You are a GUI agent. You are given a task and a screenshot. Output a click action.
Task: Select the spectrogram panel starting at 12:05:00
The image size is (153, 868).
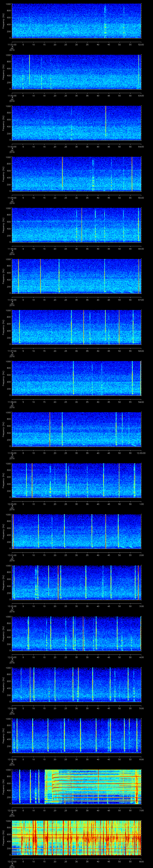point(76,736)
